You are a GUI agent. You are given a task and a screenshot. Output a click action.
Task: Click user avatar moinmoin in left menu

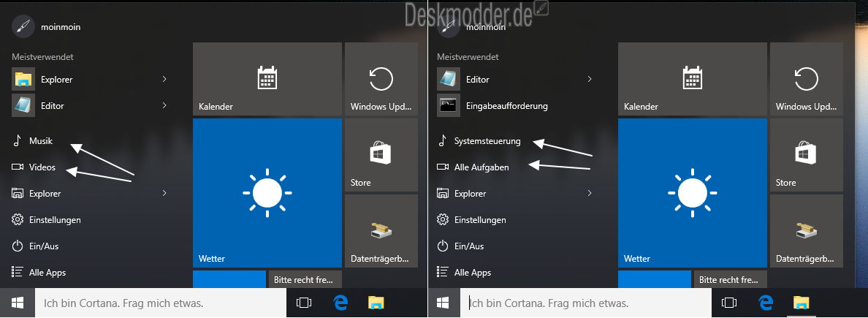(x=23, y=26)
